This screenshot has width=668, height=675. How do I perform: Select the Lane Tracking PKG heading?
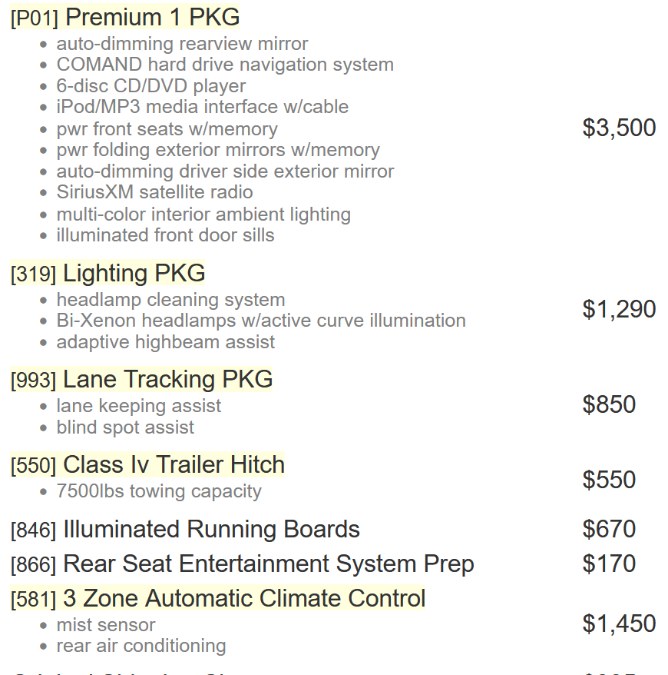(x=167, y=379)
